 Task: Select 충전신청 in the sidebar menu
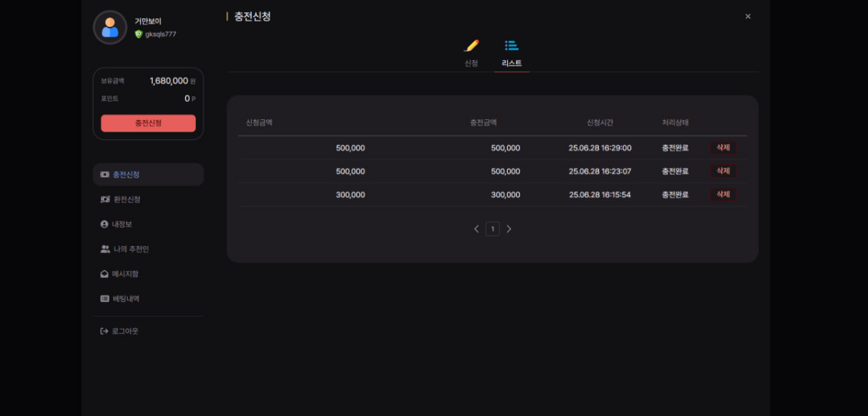coord(148,174)
